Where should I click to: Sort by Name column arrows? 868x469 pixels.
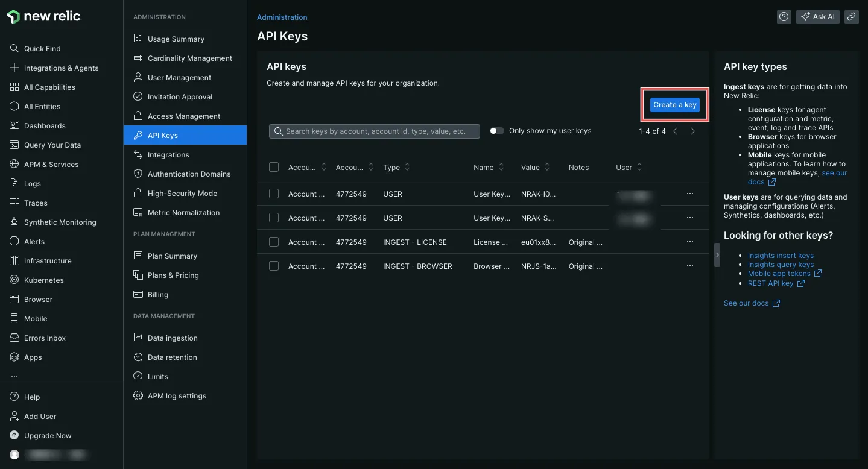coord(501,167)
